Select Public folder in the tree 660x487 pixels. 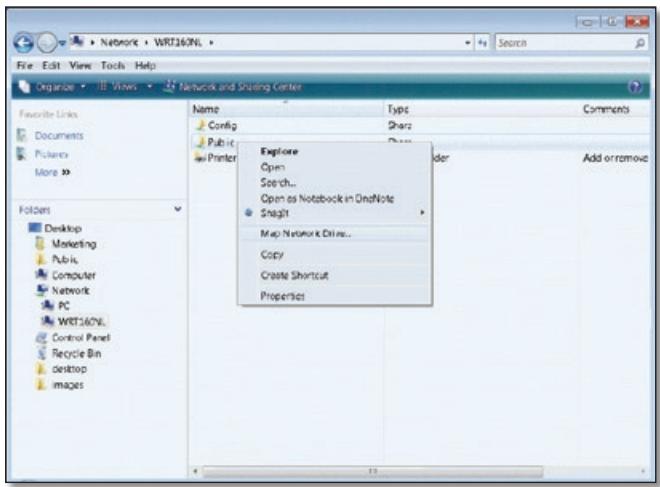tap(65, 259)
